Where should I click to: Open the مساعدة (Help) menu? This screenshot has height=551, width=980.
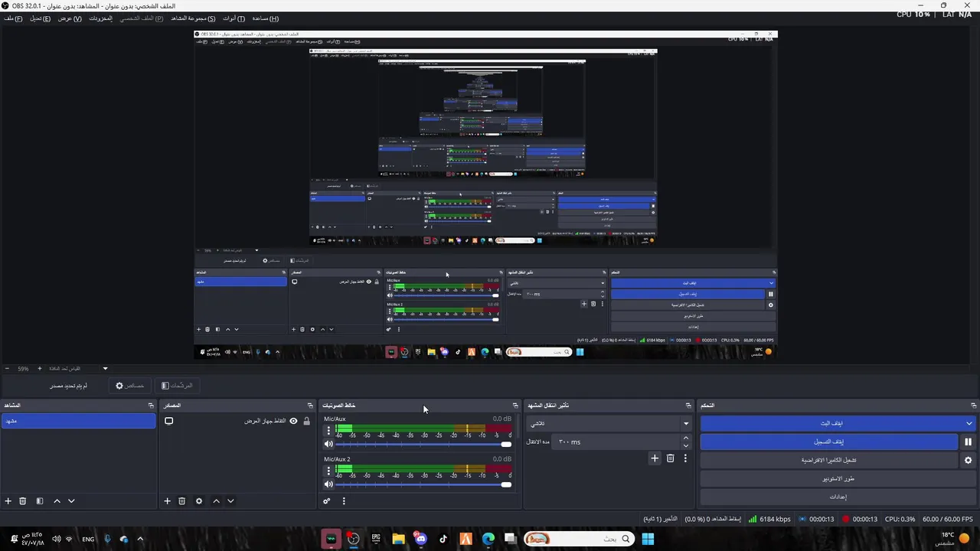click(266, 18)
